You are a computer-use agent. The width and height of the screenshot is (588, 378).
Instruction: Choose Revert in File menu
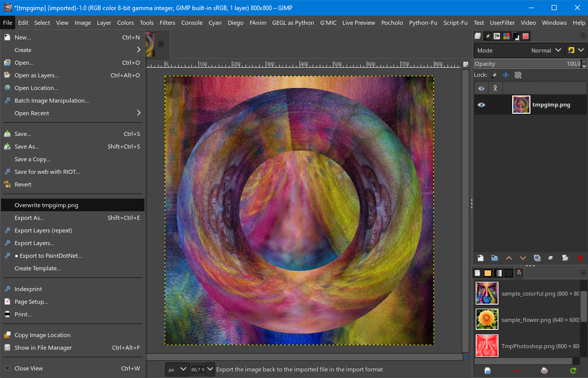click(x=73, y=184)
